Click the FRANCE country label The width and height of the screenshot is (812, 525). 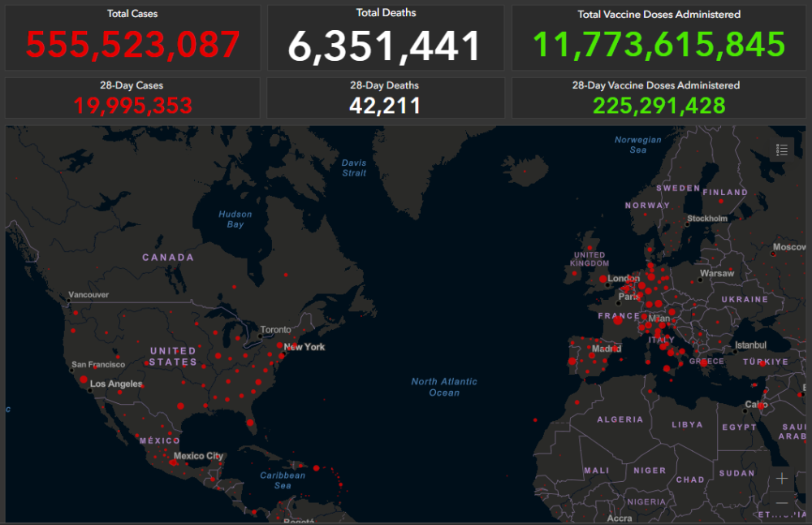point(618,315)
